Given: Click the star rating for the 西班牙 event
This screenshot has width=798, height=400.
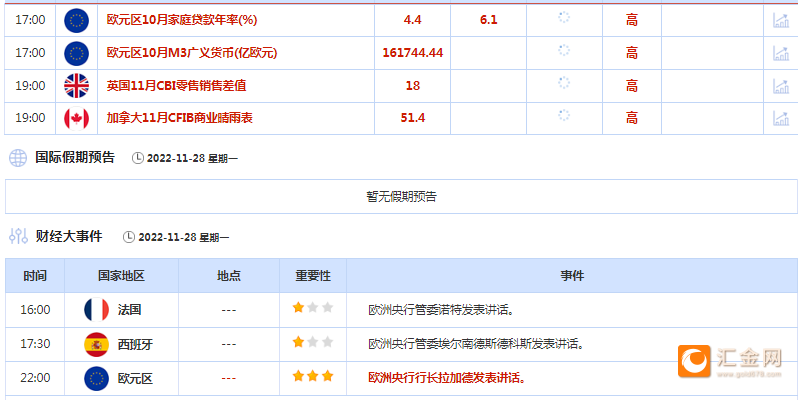Looking at the screenshot, I should 313,342.
